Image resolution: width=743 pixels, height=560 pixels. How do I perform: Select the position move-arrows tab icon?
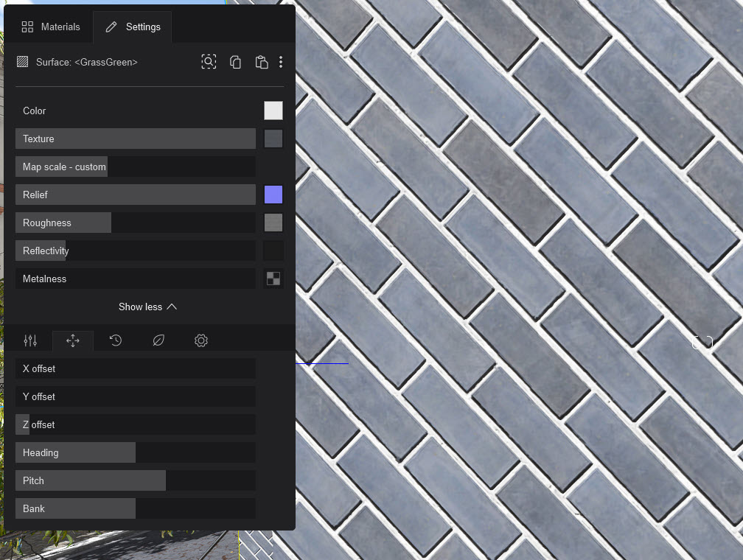73,340
